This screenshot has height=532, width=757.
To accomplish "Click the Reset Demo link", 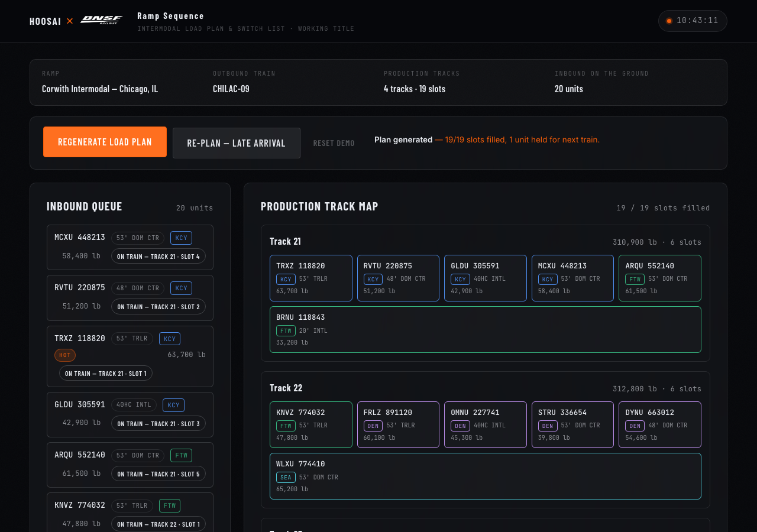I will (x=334, y=143).
